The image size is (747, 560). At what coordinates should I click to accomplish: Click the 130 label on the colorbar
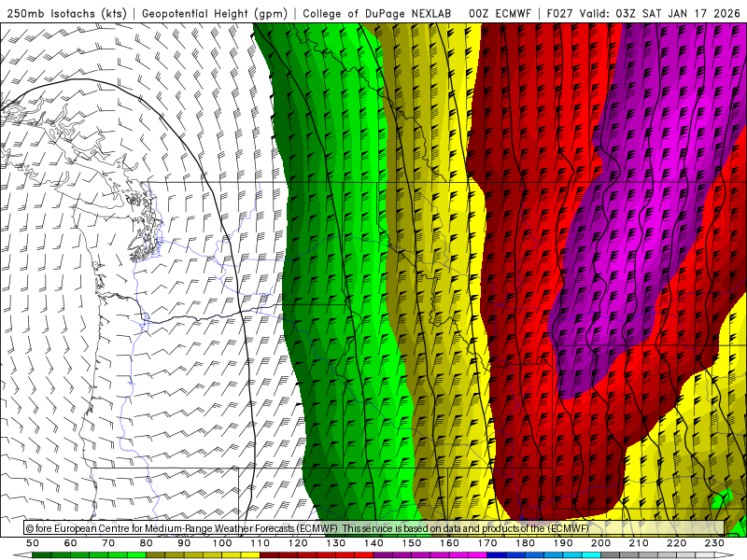[336, 543]
